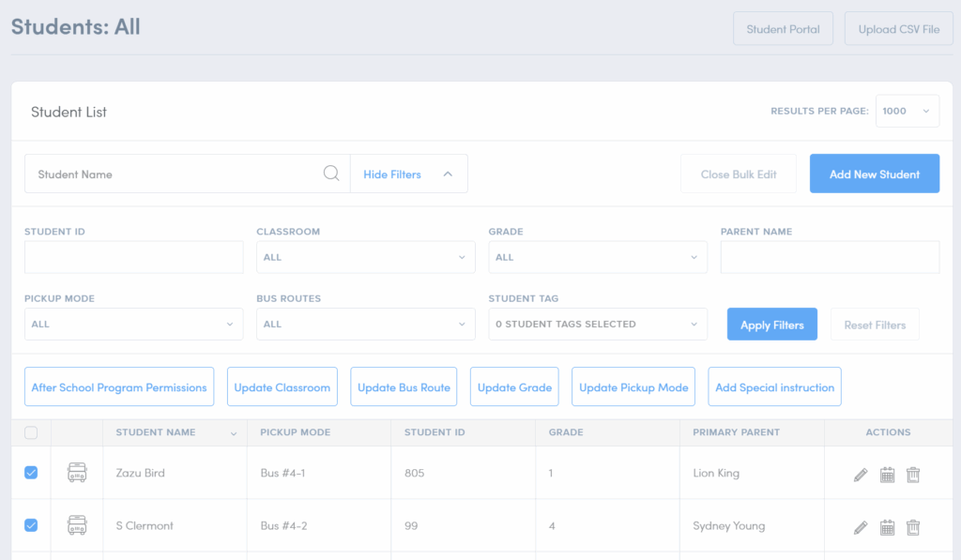This screenshot has height=560, width=961.
Task: Click student ID 805
Action: (x=414, y=473)
